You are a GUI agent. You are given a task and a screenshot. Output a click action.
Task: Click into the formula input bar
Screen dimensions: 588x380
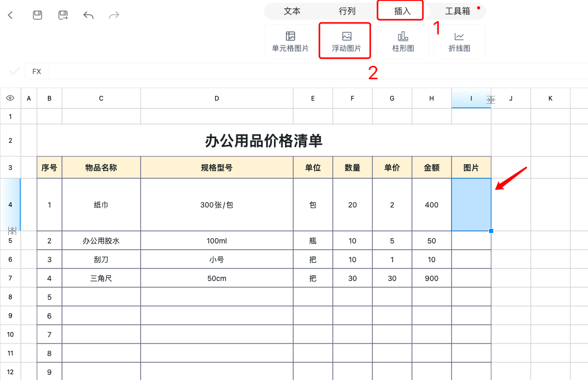tap(318, 71)
